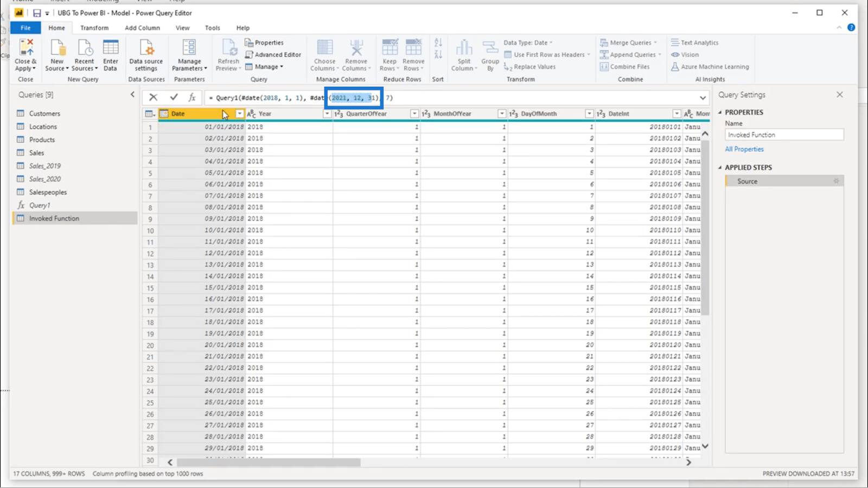The width and height of the screenshot is (868, 488).
Task: Click Use First Row as Headers
Action: click(547, 54)
